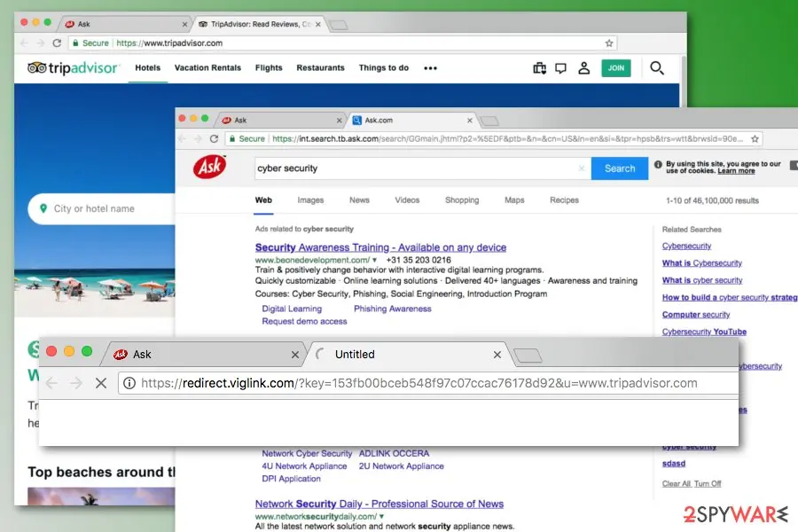
Task: Select Flights menu item
Action: [x=269, y=67]
